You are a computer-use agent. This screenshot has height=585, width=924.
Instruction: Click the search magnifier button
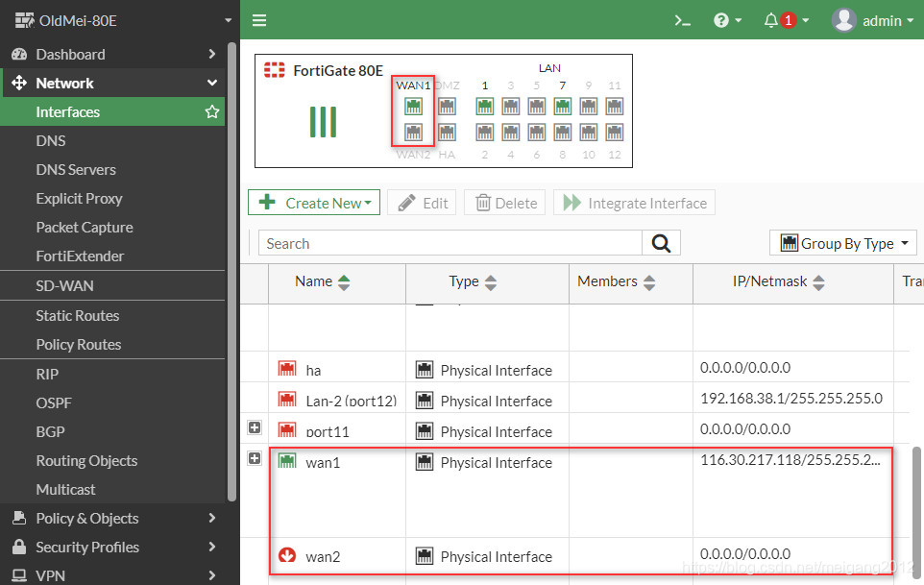tap(661, 243)
